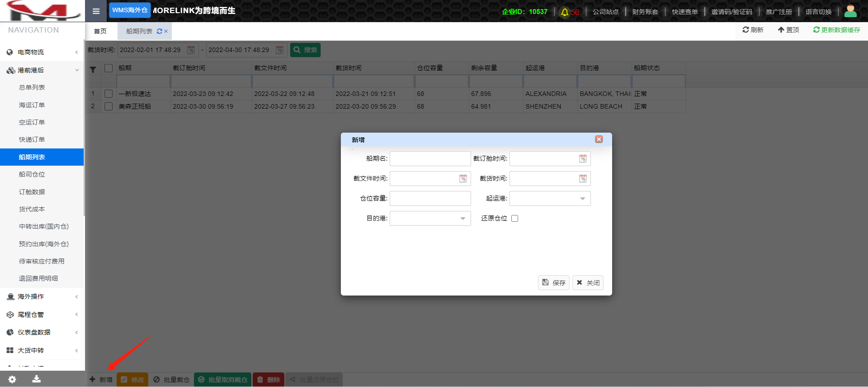
Task: Click the download icon in sidebar footer
Action: click(37, 379)
